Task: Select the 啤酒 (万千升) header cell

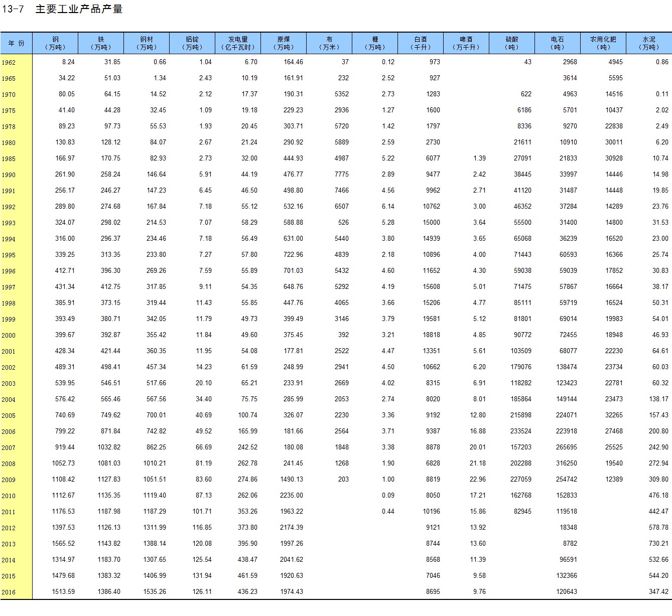Action: 466,43
